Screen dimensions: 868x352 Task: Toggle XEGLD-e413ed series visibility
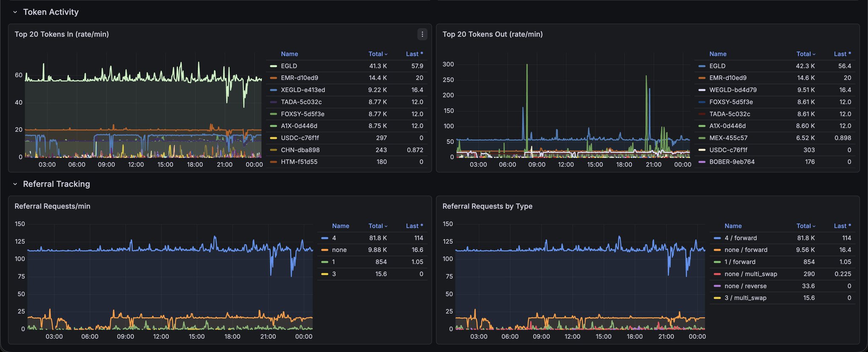(x=303, y=90)
